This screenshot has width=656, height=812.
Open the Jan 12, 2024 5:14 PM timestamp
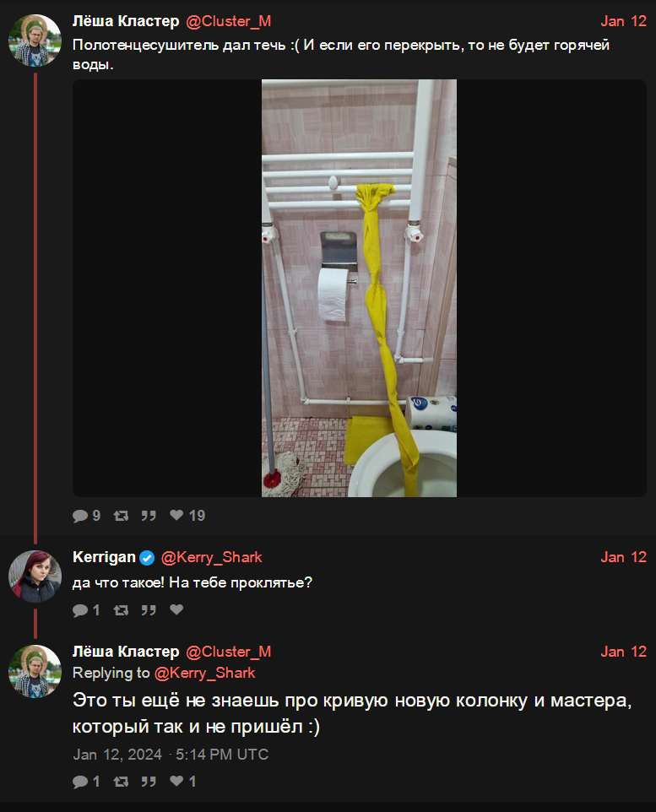(171, 755)
